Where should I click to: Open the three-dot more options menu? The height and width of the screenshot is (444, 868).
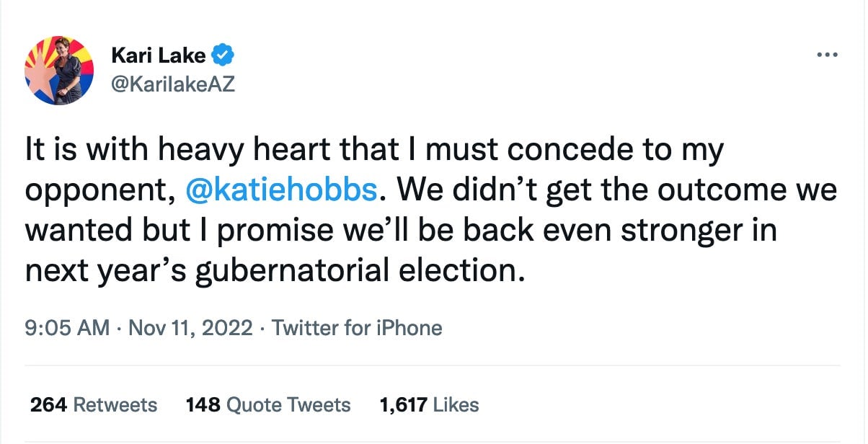pos(827,55)
